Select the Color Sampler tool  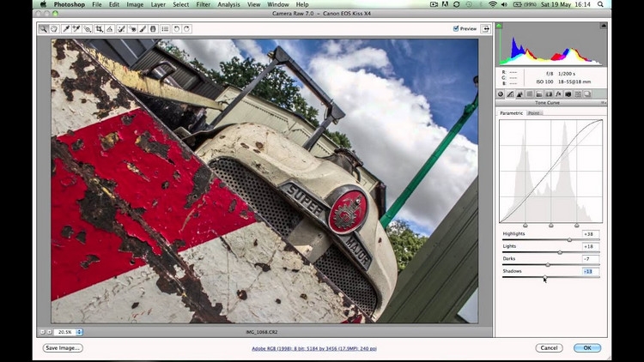coord(76,28)
